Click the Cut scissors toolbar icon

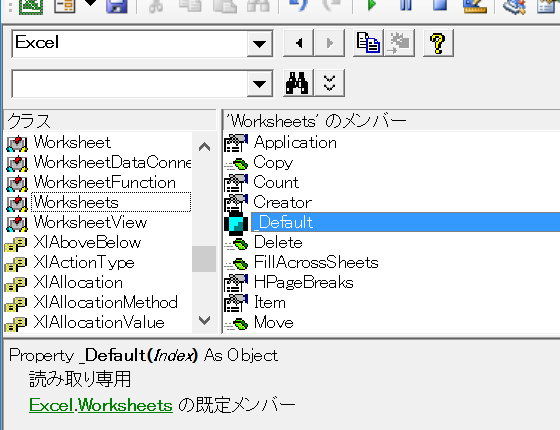point(156,6)
